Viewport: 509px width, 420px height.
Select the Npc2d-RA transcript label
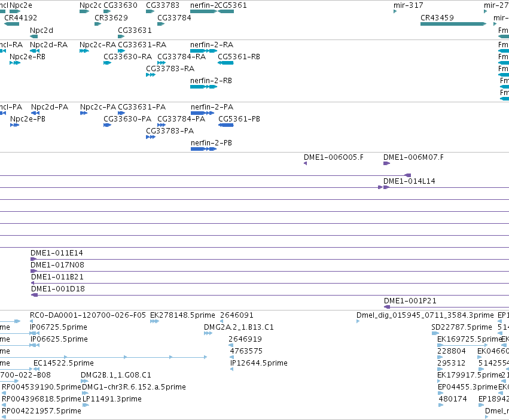point(48,44)
